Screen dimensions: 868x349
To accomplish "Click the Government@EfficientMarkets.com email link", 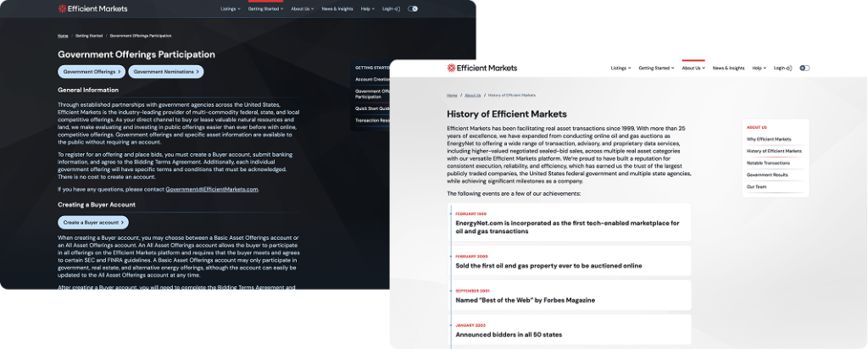I will [212, 189].
